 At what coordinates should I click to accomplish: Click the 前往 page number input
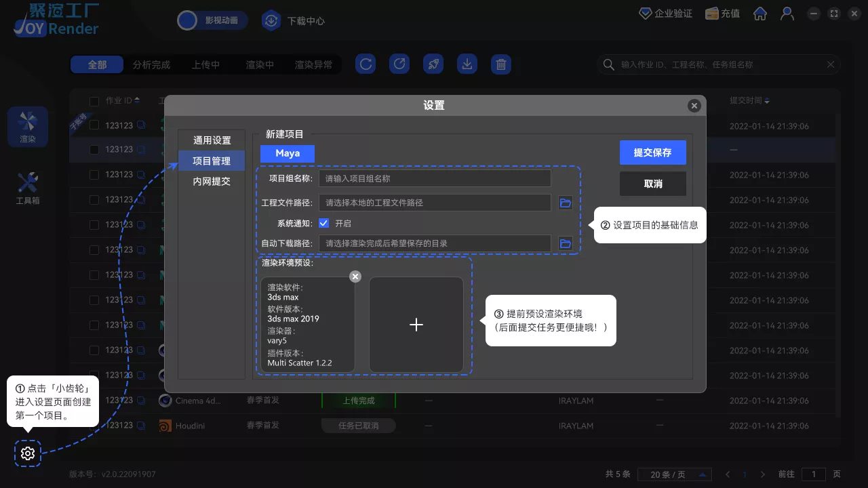coord(814,474)
